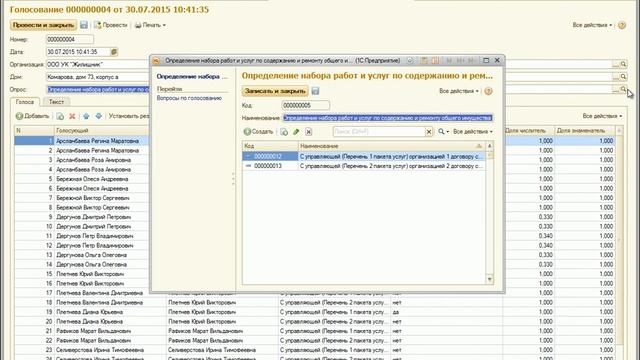Open the magnifier search dropdown in the dialog
The height and width of the screenshot is (360, 640).
pyautogui.click(x=443, y=132)
